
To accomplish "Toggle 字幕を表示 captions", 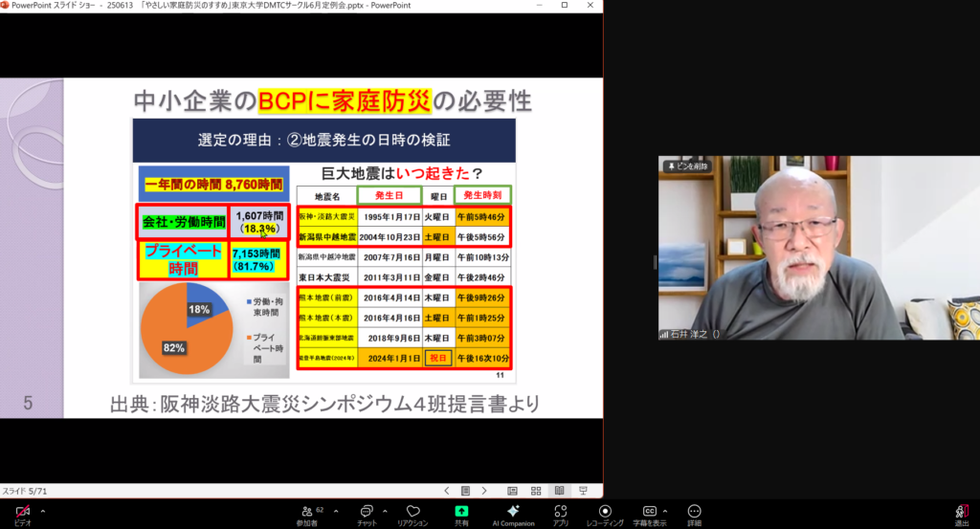I will click(650, 513).
